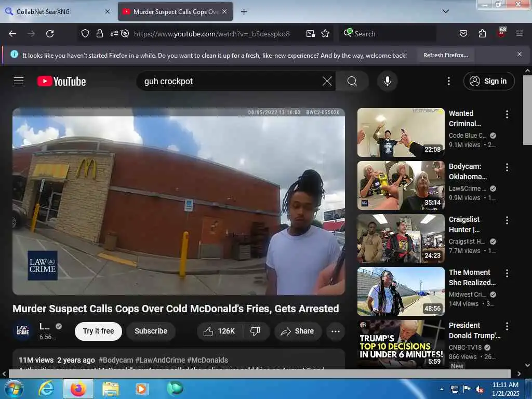Open the site permissions icon in the address bar
The image size is (532, 399).
coord(114,33)
